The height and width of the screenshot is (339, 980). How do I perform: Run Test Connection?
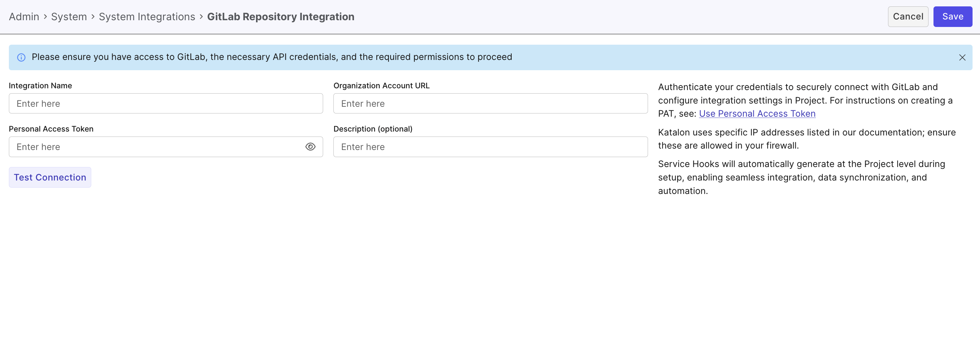[50, 178]
